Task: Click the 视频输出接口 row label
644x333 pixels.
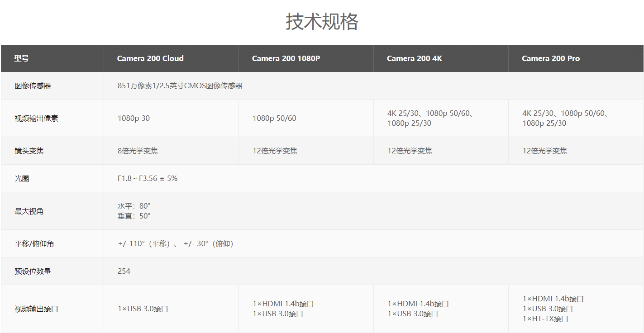Action: [x=36, y=309]
